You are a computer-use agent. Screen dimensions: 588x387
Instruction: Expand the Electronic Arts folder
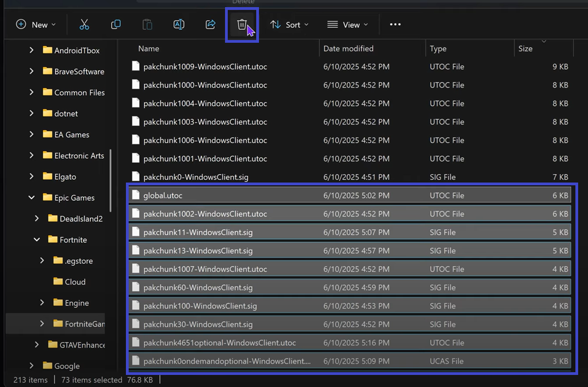point(32,156)
